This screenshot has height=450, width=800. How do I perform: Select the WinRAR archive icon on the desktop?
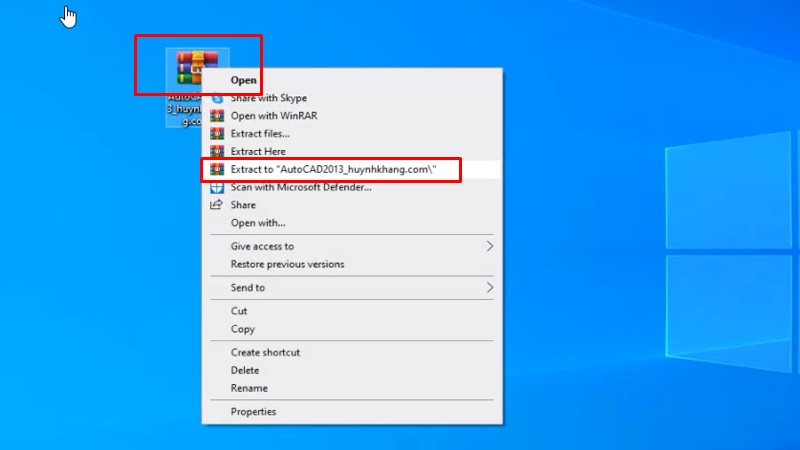(x=196, y=66)
